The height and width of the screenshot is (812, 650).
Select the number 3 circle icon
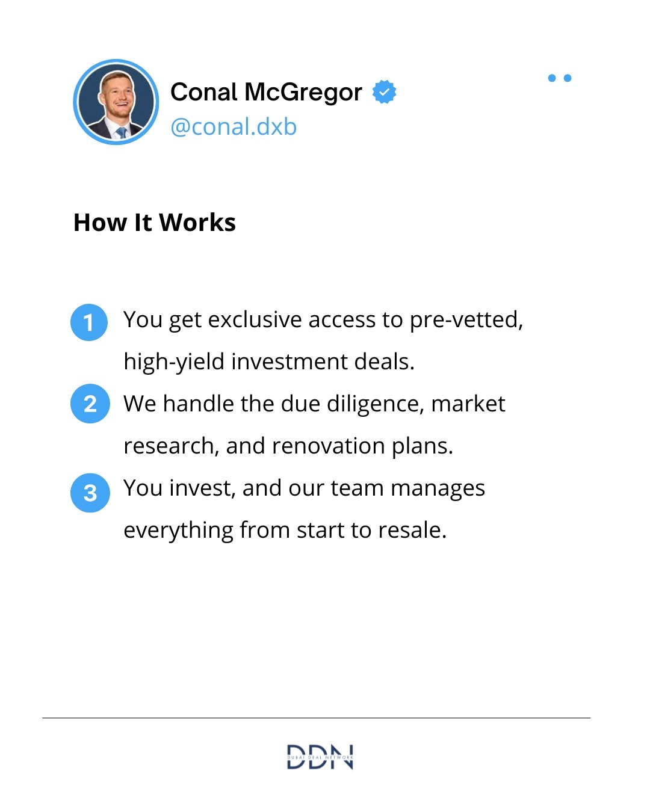coord(90,493)
